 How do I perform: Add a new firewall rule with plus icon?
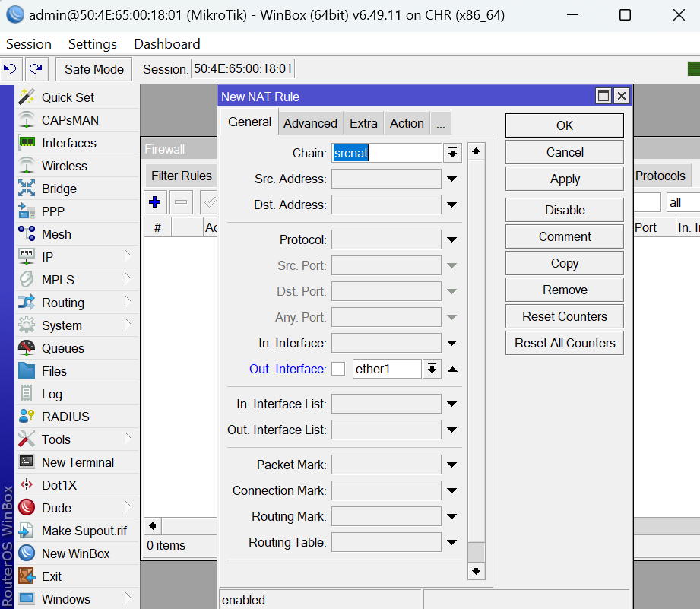[x=155, y=202]
